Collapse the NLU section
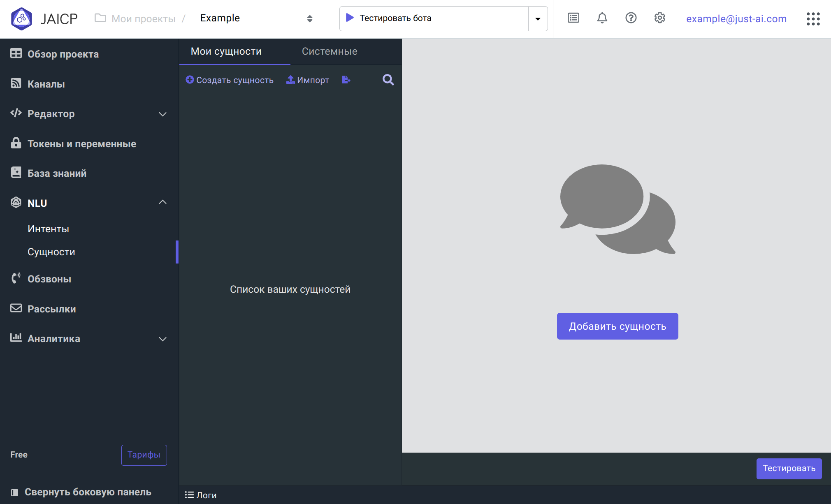 point(162,202)
